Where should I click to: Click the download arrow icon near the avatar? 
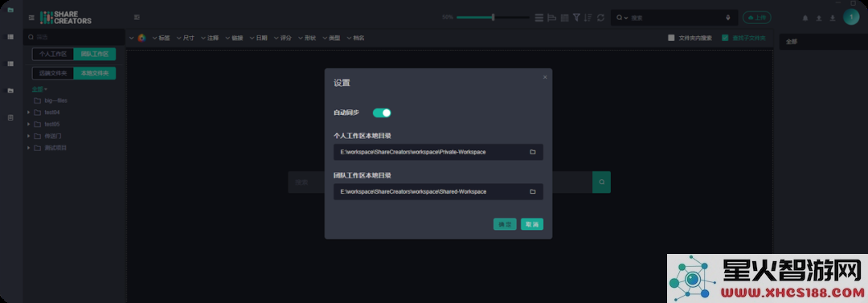click(x=833, y=18)
